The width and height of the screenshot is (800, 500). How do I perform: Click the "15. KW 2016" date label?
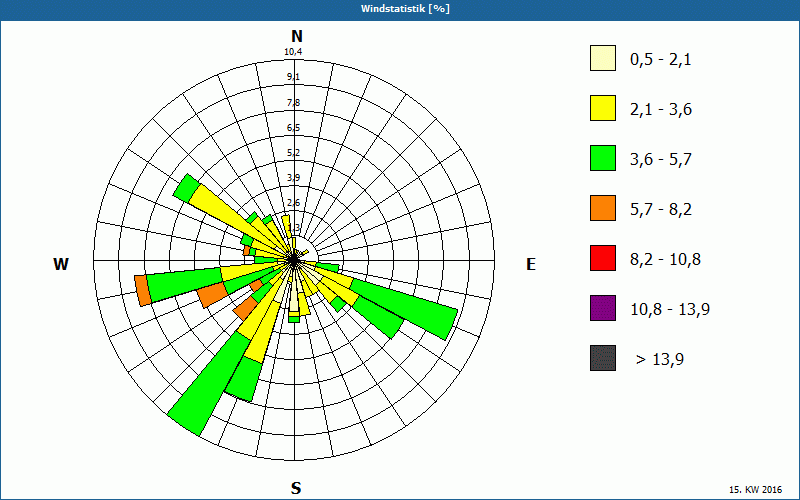[755, 489]
